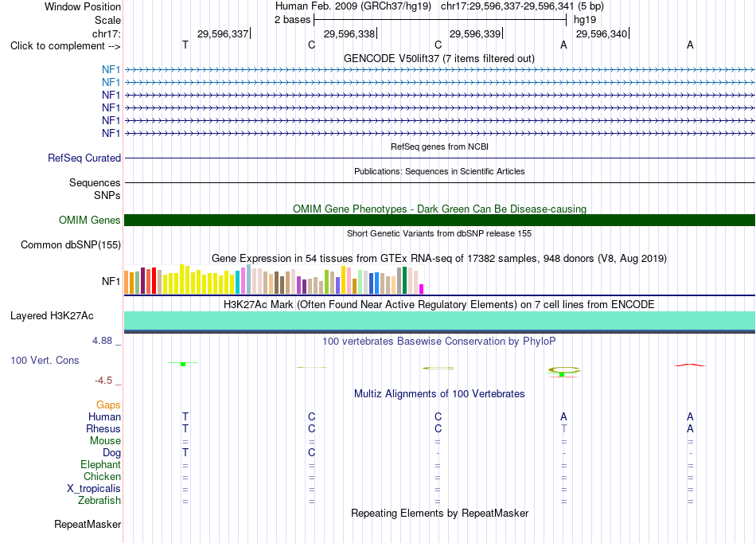This screenshot has width=756, height=543.
Task: Click the Sequences track label
Action: pyautogui.click(x=95, y=183)
